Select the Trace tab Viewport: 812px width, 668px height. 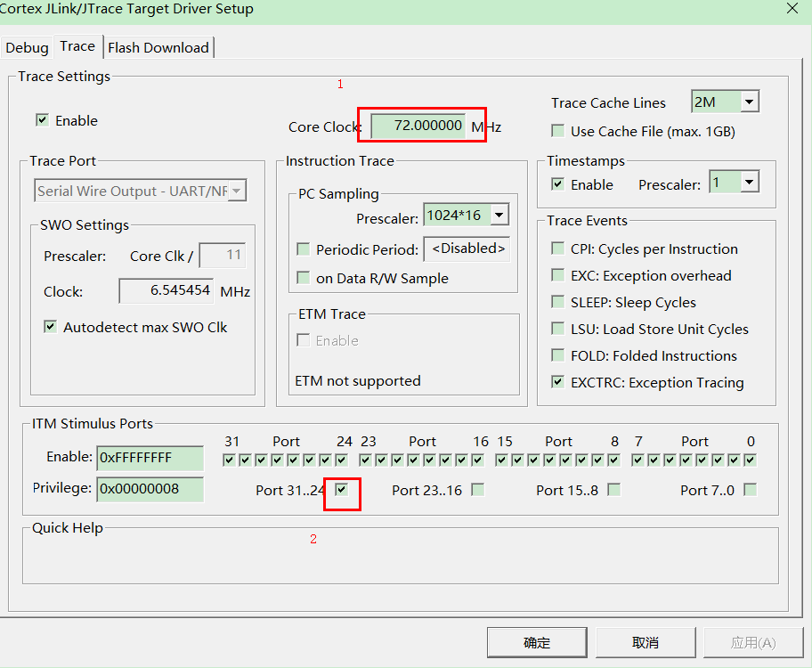click(x=77, y=46)
